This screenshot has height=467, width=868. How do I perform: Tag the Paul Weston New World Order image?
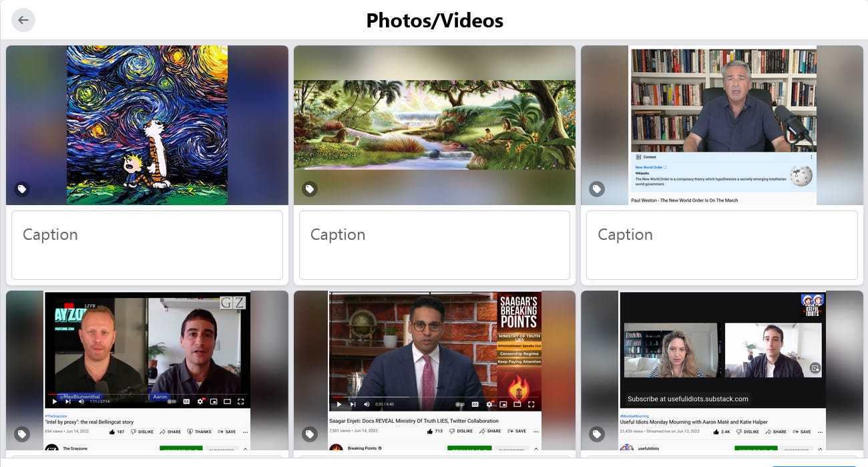(x=597, y=189)
